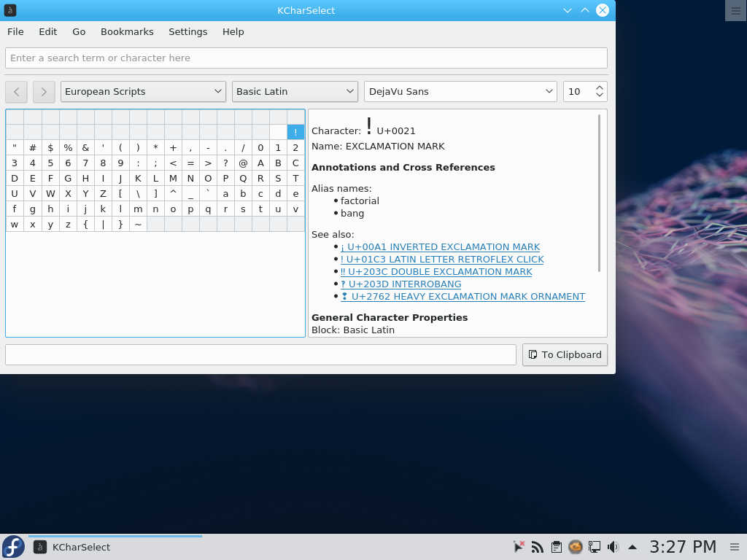The image size is (747, 560).
Task: Open the Settings menu
Action: click(187, 32)
